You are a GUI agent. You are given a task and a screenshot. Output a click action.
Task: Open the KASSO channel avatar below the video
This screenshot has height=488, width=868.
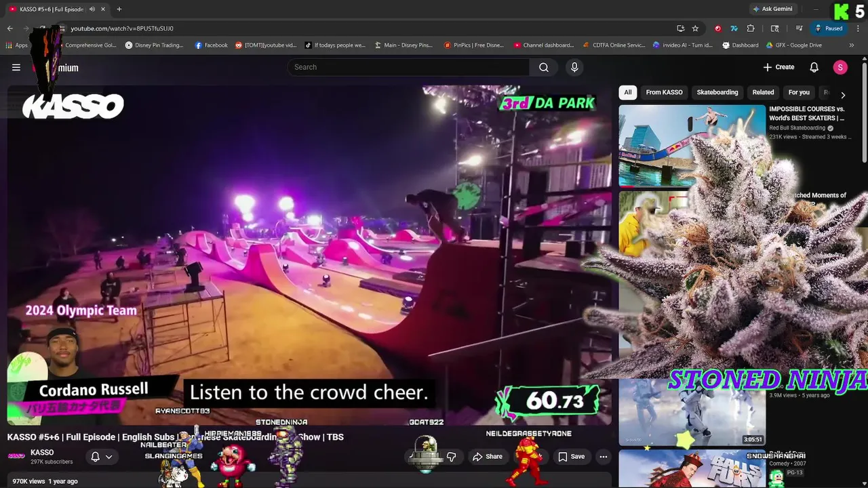[16, 456]
